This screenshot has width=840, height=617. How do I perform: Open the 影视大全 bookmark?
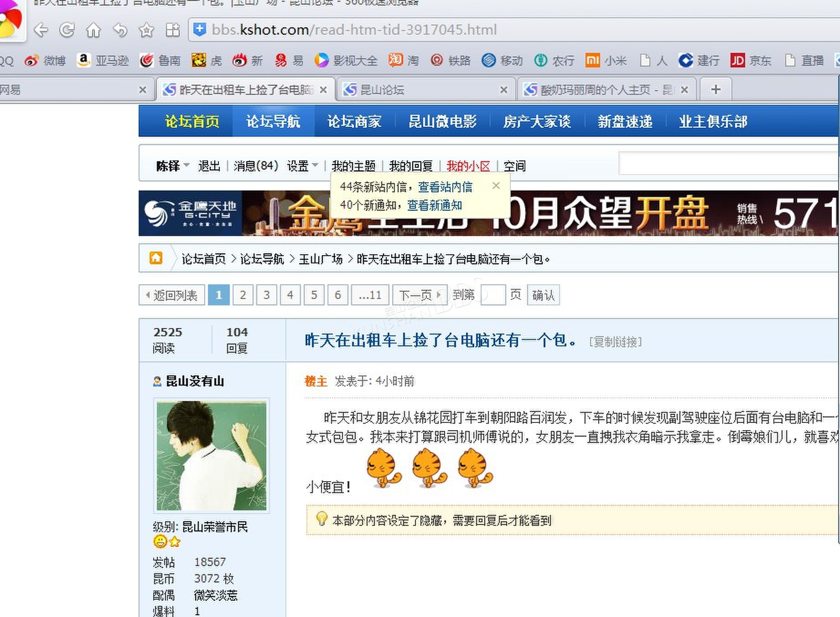pyautogui.click(x=346, y=60)
